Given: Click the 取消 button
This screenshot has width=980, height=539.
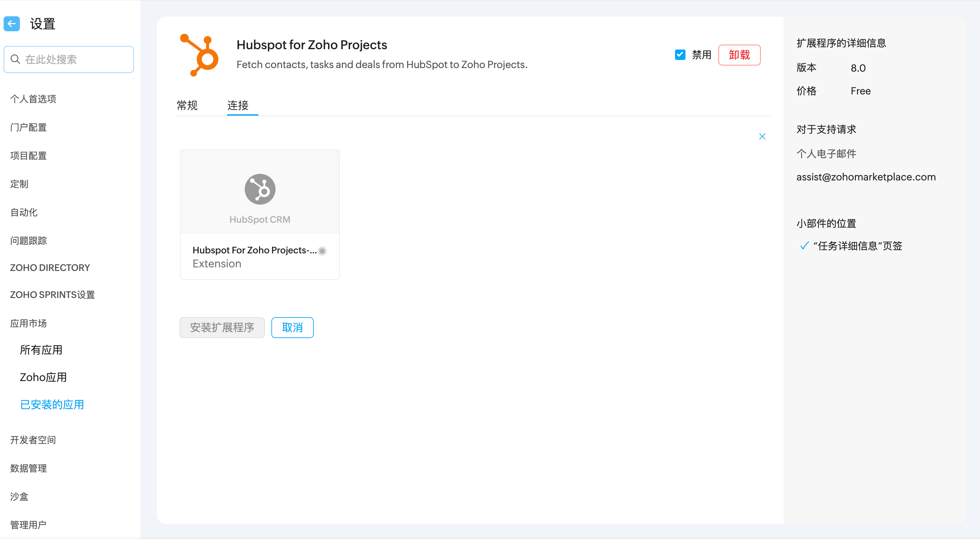Looking at the screenshot, I should [x=292, y=328].
